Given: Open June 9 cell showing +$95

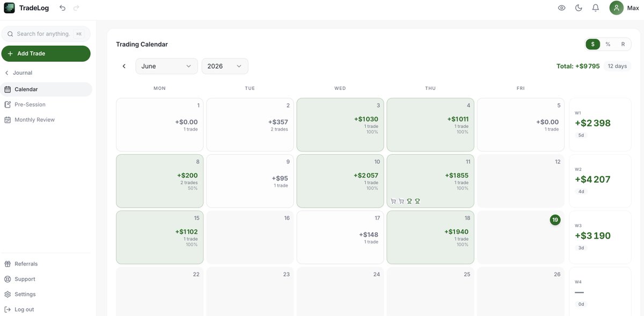Looking at the screenshot, I should click(250, 181).
